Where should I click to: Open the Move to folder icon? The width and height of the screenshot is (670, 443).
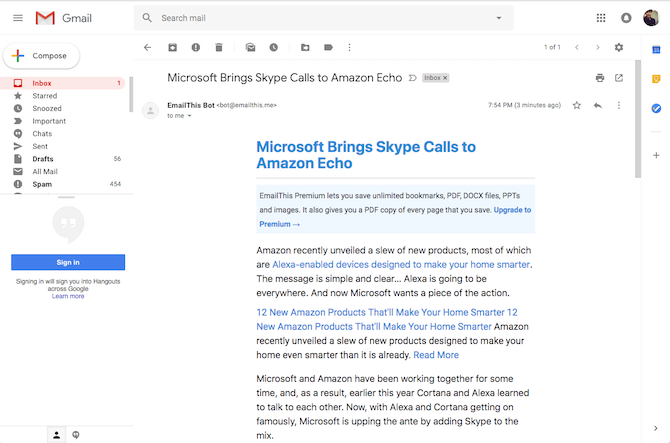coord(304,47)
